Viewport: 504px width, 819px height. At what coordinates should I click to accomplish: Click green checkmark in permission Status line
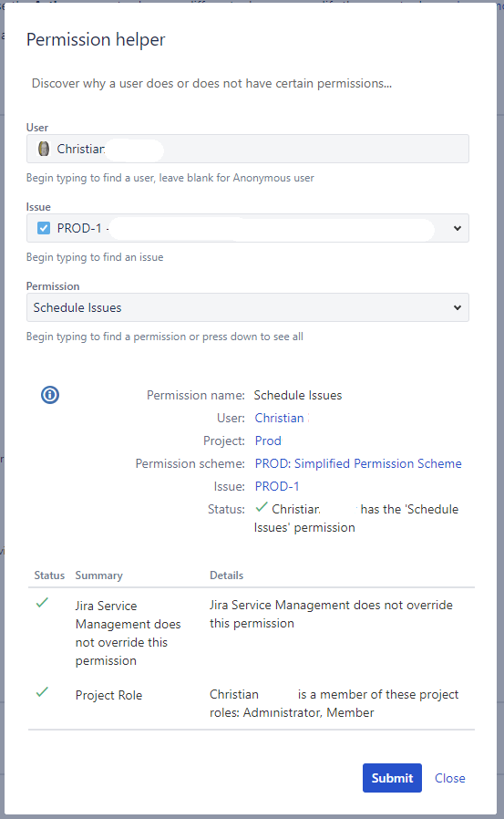coord(262,507)
